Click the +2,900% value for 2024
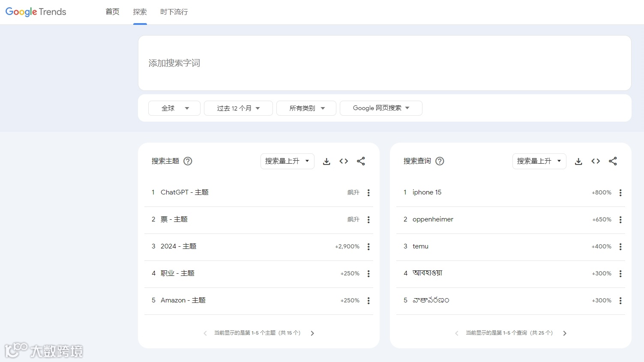 click(x=347, y=246)
